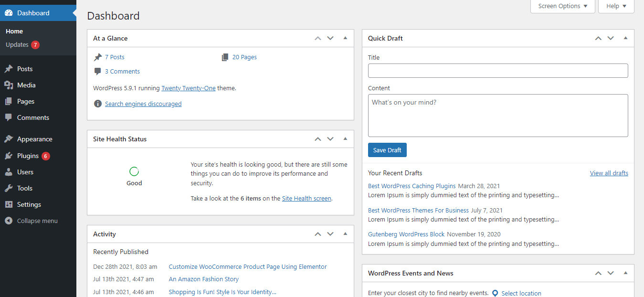Click the info icon by Search engines discouraged
The height and width of the screenshot is (297, 644).
(98, 104)
